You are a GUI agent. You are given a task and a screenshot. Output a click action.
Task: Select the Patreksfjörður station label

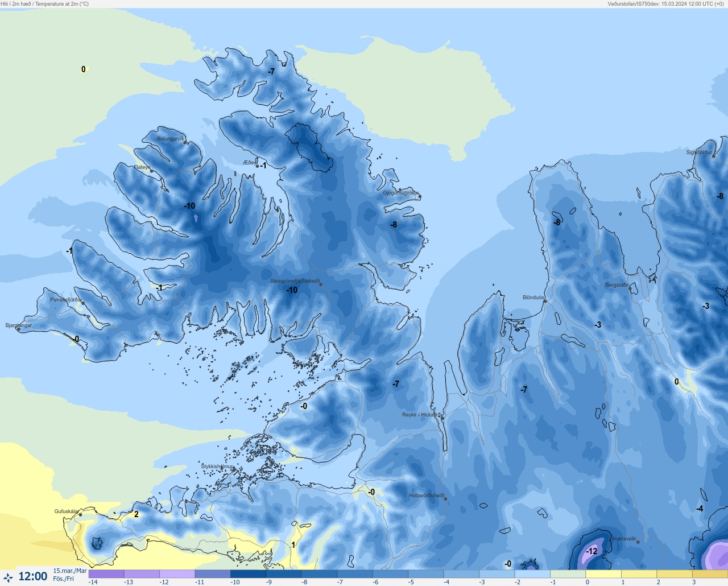66,300
